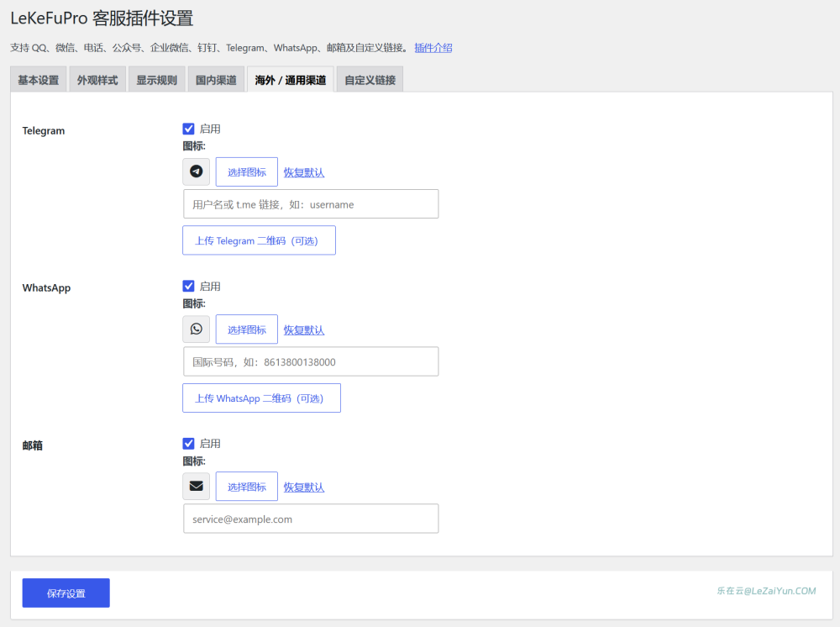The width and height of the screenshot is (840, 627).
Task: Click 选择图标 button for WhatsApp
Action: coord(247,329)
